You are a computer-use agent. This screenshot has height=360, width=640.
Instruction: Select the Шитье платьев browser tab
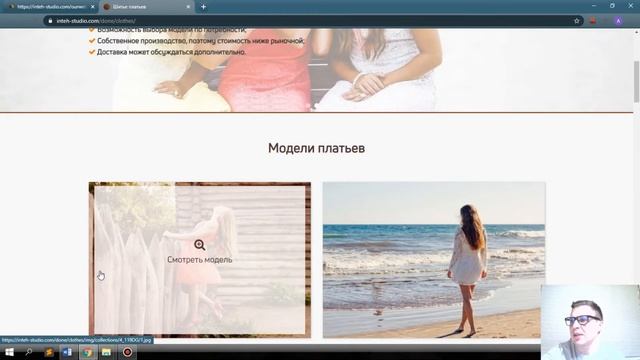147,7
